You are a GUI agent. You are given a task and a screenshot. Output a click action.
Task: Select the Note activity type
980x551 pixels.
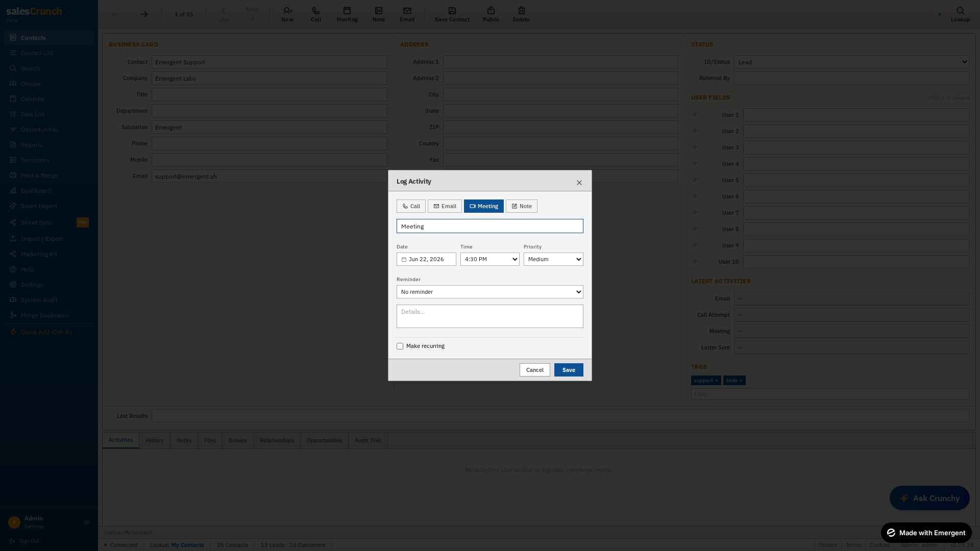click(521, 206)
